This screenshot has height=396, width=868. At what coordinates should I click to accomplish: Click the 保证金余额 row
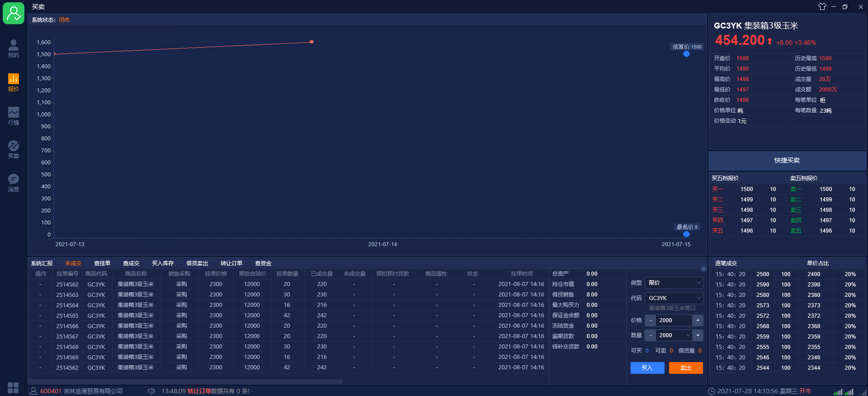pyautogui.click(x=587, y=315)
